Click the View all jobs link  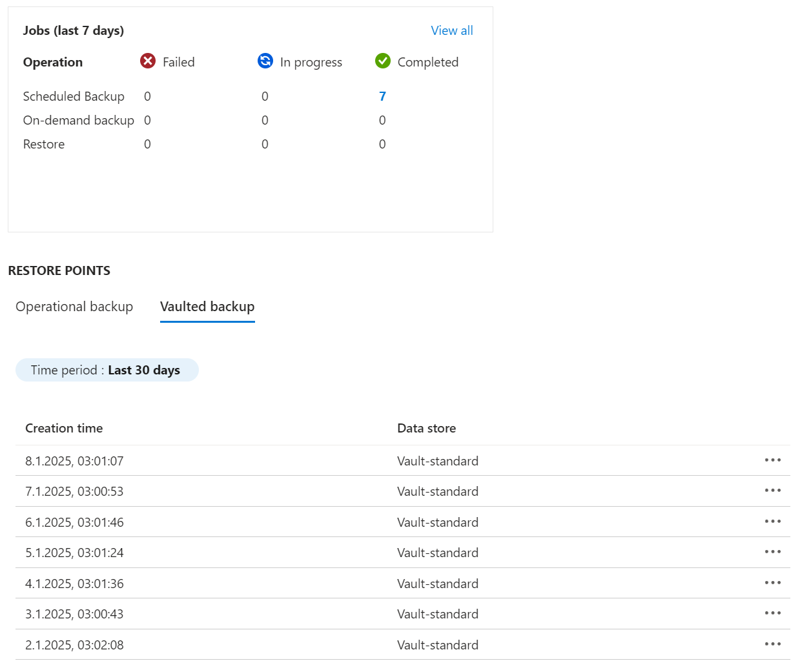451,30
